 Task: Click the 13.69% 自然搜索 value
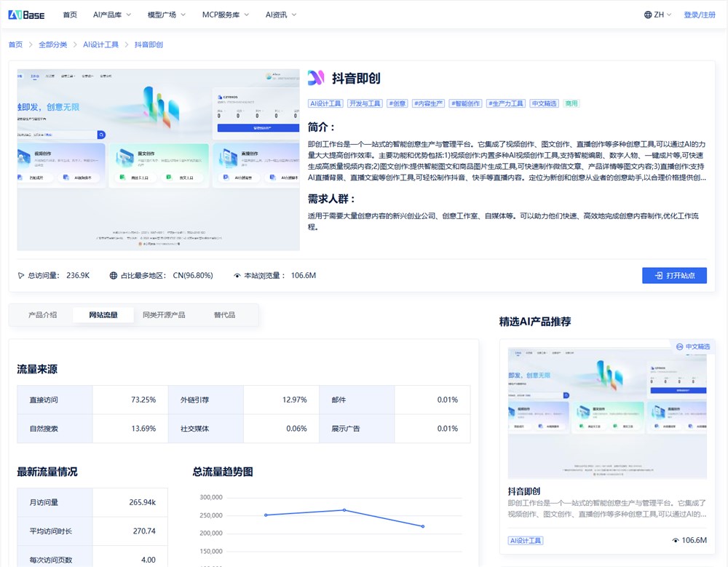pos(143,429)
